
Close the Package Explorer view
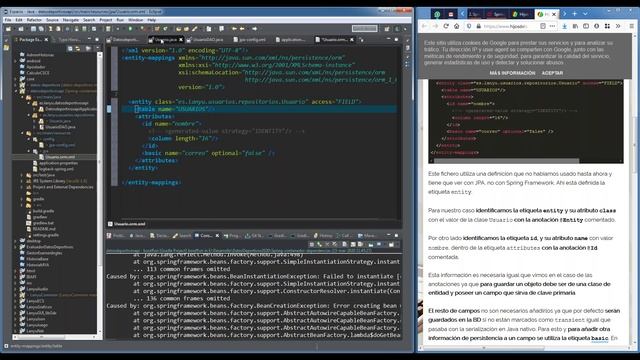[x=46, y=40]
